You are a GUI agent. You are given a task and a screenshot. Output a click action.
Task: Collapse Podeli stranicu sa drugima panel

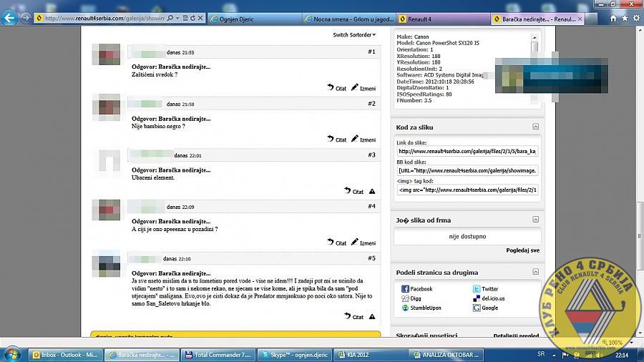[535, 271]
